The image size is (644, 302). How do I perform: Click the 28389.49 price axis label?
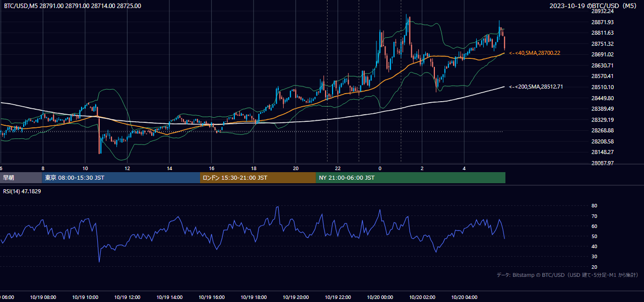[602, 109]
